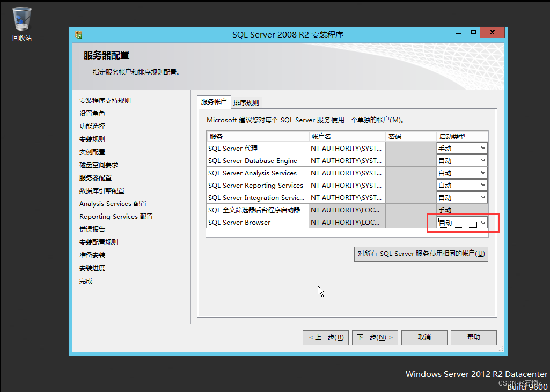Screen dimensions: 550x392
Task: Click password field for SQL Server Database Engine
Action: pyautogui.click(x=411, y=160)
